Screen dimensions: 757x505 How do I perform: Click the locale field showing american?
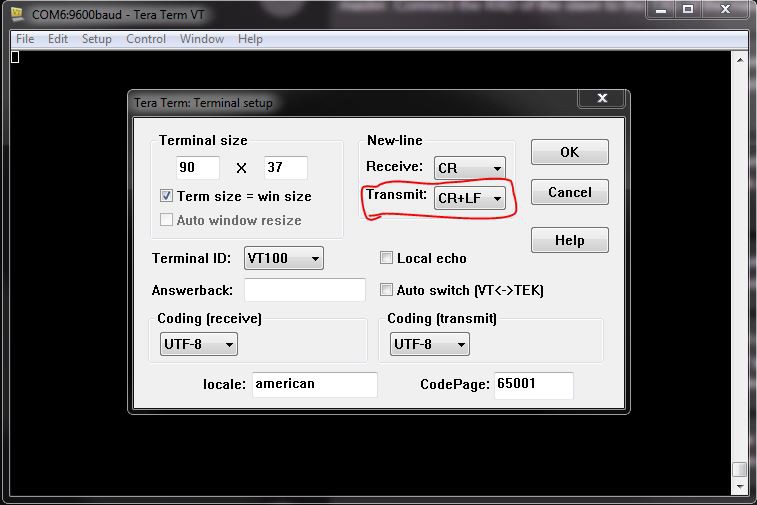314,384
